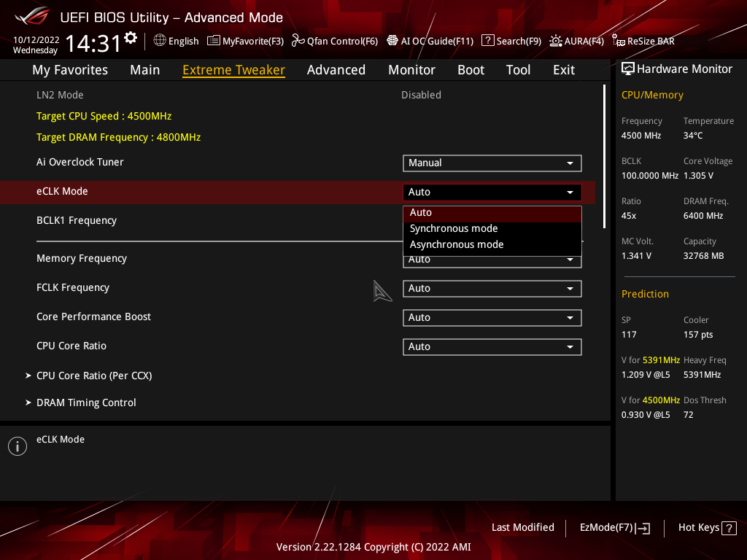Choose Asynchronous mode option
The width and height of the screenshot is (747, 560).
[x=492, y=245]
